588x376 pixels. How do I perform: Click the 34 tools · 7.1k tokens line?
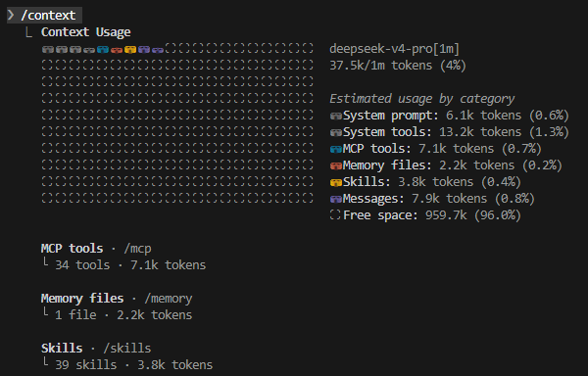(130, 265)
